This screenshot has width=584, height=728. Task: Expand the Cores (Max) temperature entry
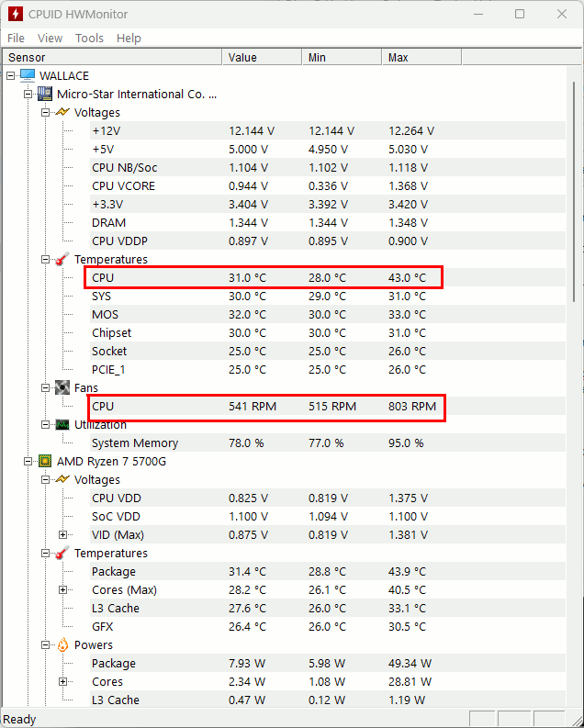click(x=63, y=590)
